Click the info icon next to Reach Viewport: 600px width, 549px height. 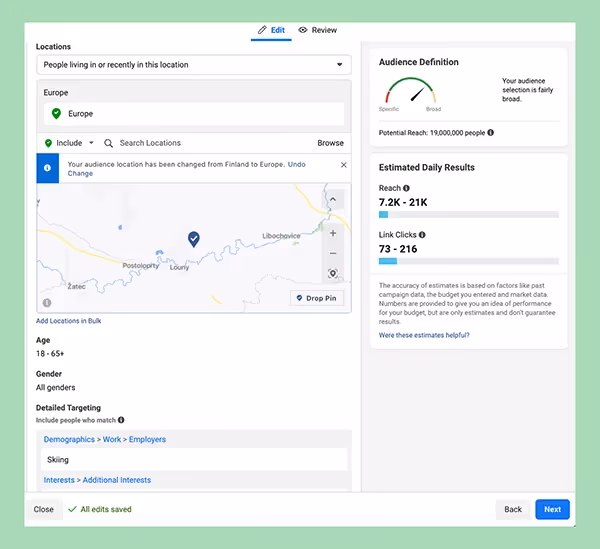coord(406,188)
